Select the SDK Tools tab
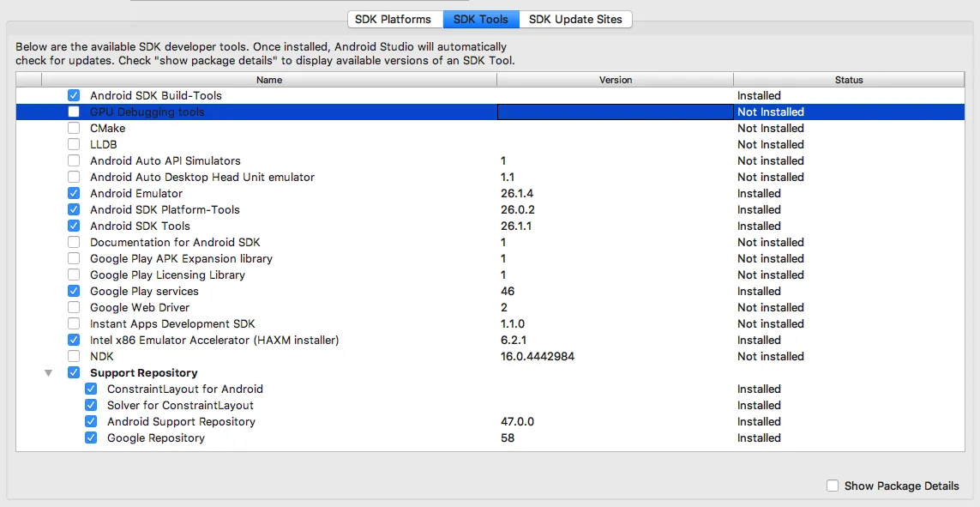Viewport: 980px width, 507px height. point(481,20)
